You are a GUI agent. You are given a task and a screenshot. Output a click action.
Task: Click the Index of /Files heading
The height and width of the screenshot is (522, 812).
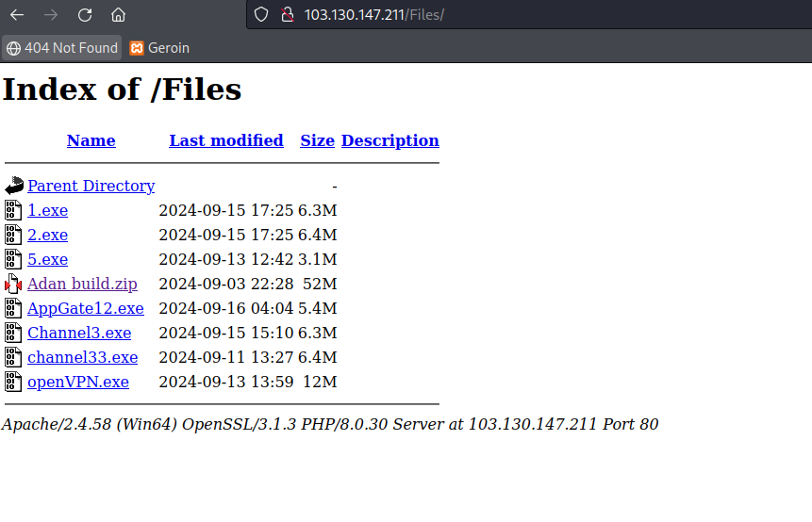pyautogui.click(x=123, y=90)
